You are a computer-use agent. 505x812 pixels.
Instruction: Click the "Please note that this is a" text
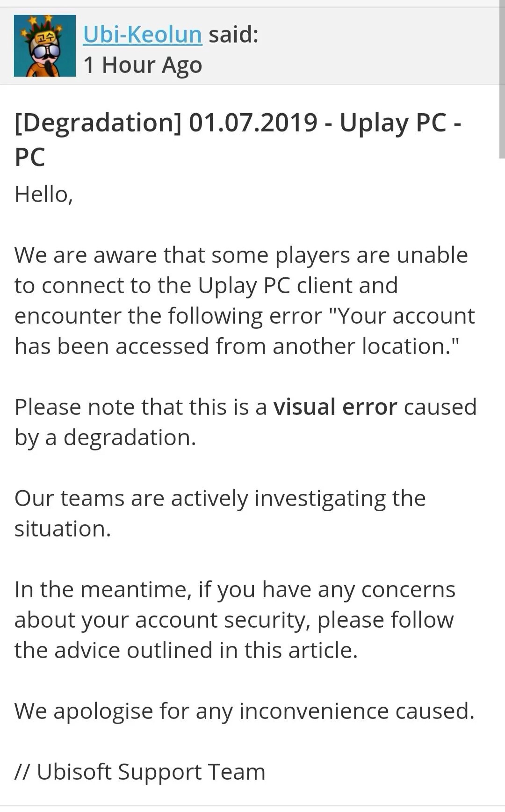[x=140, y=407]
